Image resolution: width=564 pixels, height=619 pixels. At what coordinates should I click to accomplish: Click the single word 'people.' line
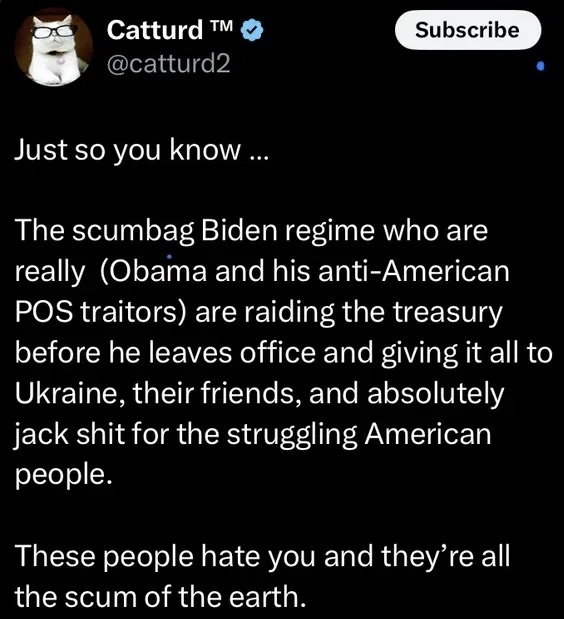click(64, 475)
